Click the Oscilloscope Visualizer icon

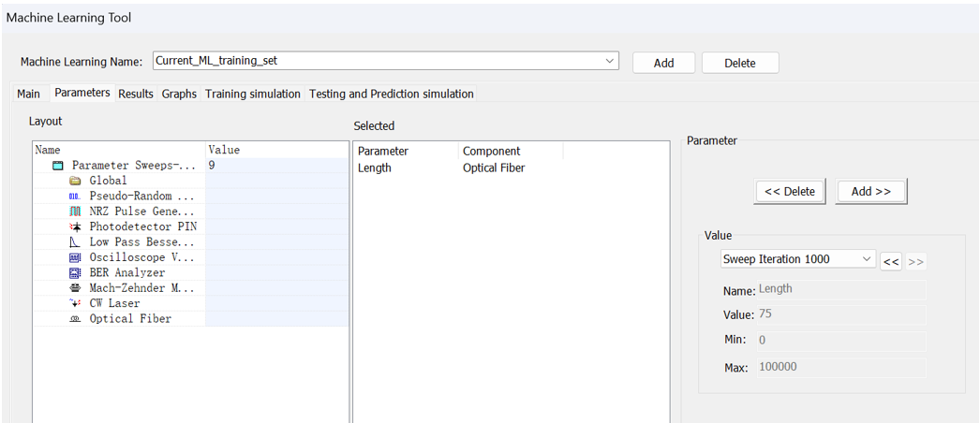pyautogui.click(x=75, y=257)
